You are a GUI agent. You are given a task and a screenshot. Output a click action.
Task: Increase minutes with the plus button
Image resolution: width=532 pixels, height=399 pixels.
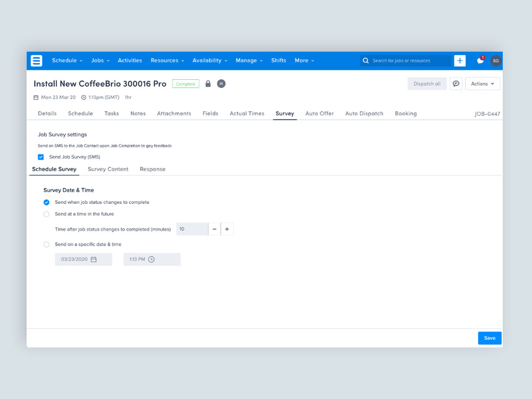(x=227, y=229)
